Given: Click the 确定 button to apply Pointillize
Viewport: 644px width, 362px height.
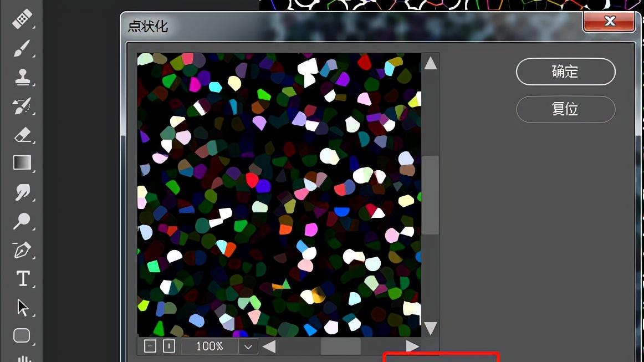Looking at the screenshot, I should [565, 72].
